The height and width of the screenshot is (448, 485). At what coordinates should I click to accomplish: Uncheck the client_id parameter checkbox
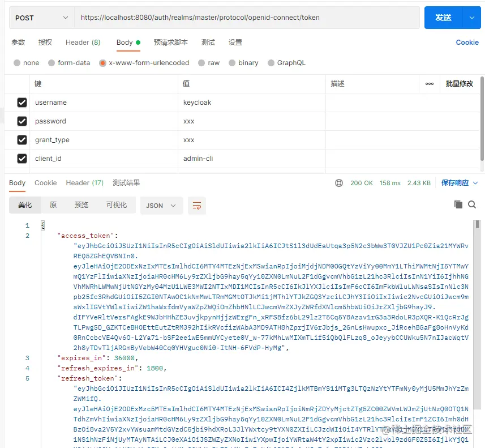(22, 159)
